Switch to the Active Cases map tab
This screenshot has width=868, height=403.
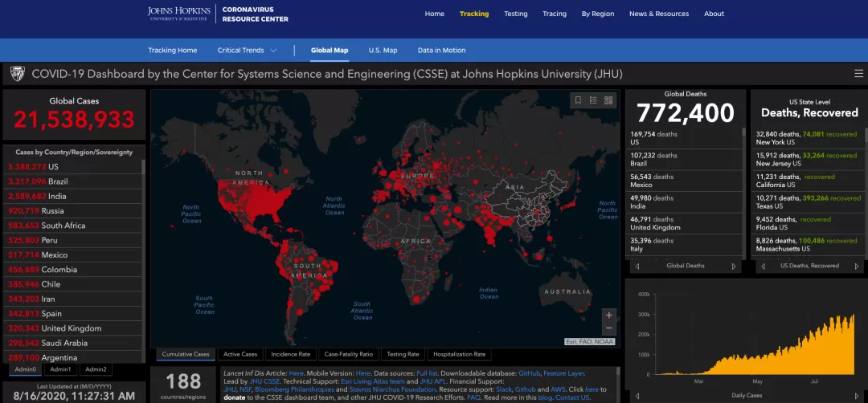(240, 354)
